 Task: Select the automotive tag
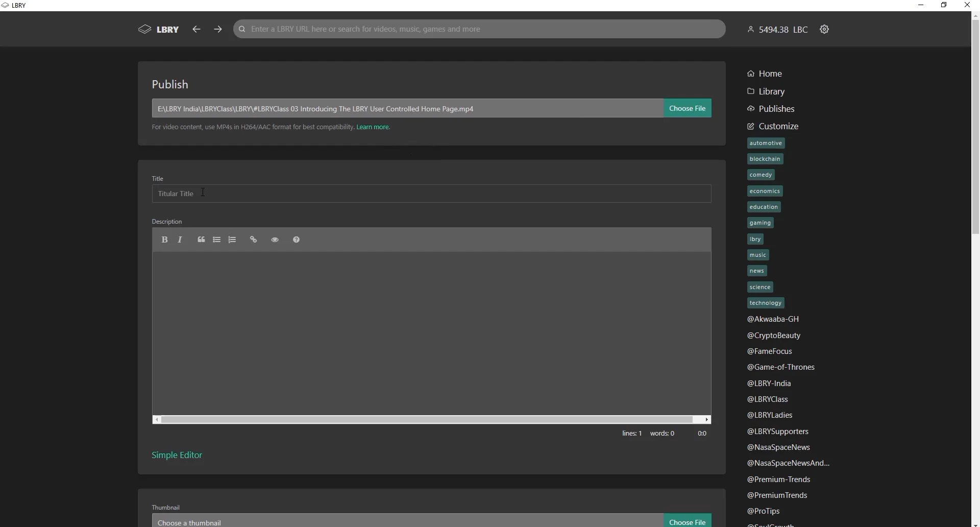point(766,143)
